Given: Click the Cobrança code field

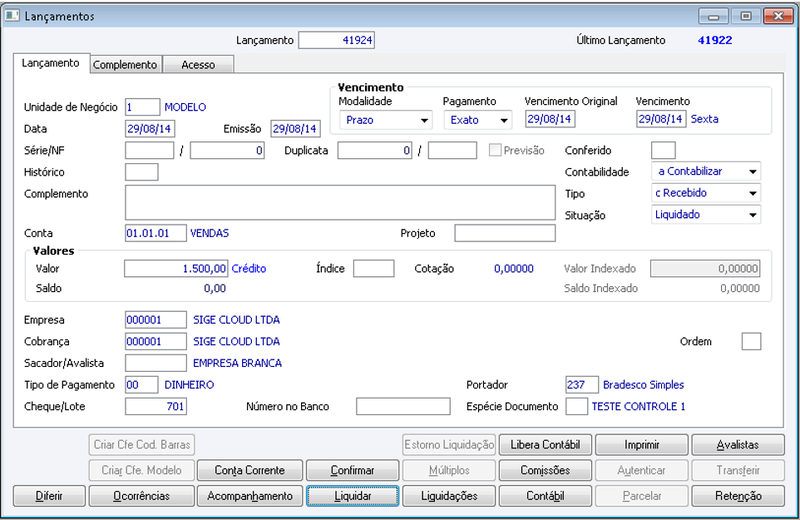Looking at the screenshot, I should point(156,341).
